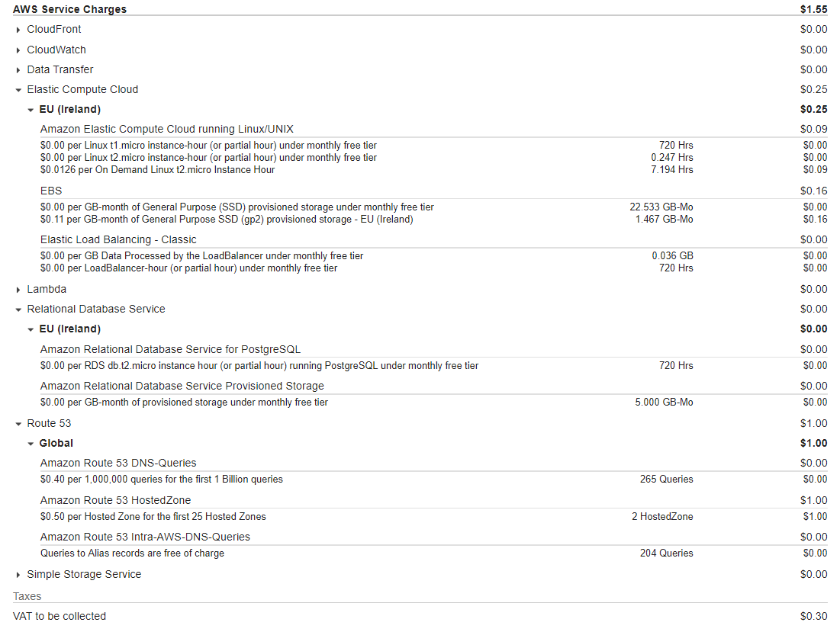Click the Lambda service label
The width and height of the screenshot is (840, 632).
(47, 289)
